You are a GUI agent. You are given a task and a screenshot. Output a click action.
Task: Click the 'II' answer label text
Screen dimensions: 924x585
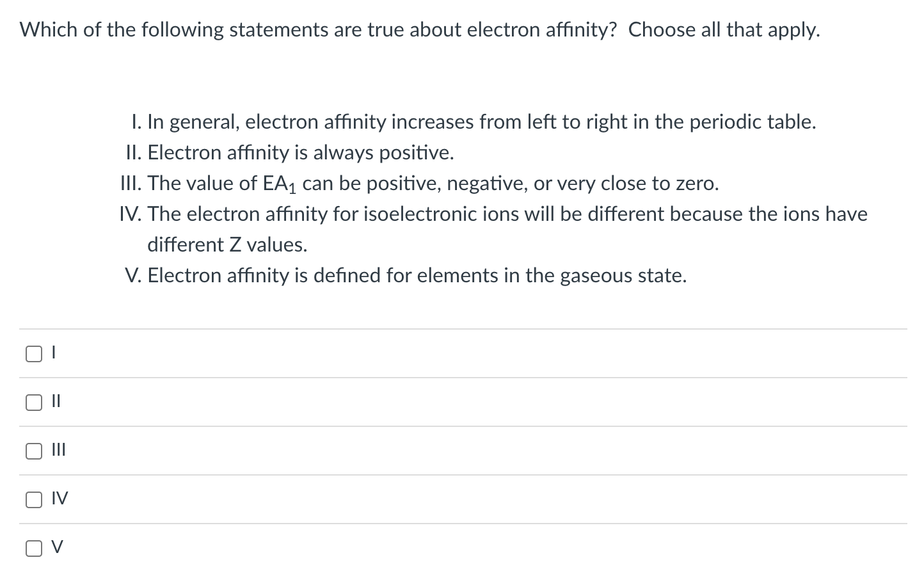pyautogui.click(x=56, y=401)
